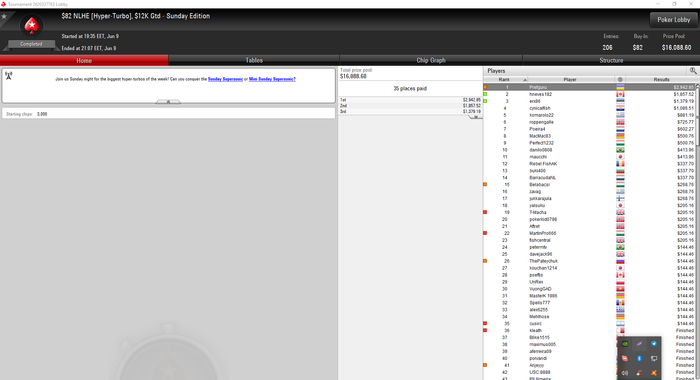Switch to the Home tab
Viewport: 700px width, 380px height.
click(x=84, y=60)
